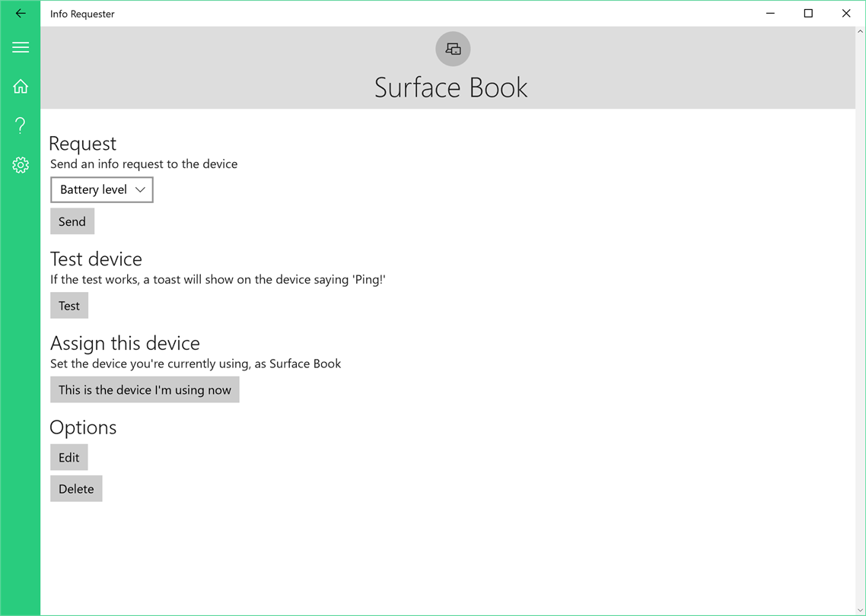Click the Surface Book device title heading
The width and height of the screenshot is (866, 616).
(x=451, y=87)
